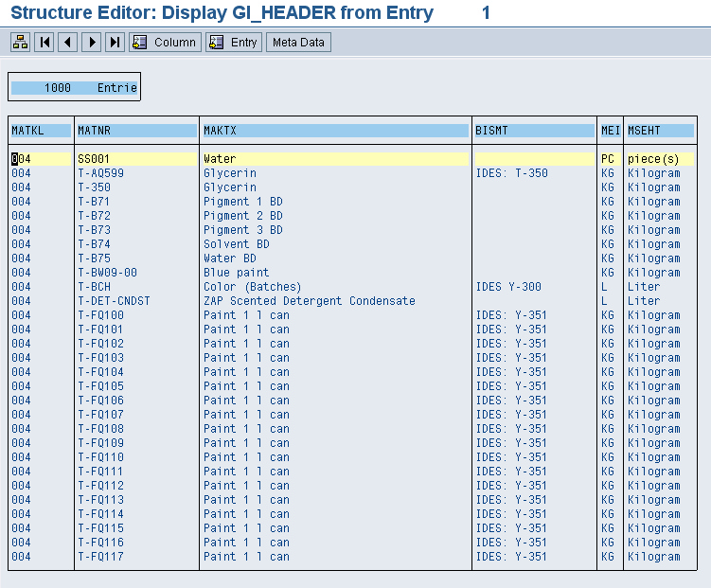Click the T-AQ599 material number
The height and width of the screenshot is (588, 711).
pyautogui.click(x=100, y=173)
